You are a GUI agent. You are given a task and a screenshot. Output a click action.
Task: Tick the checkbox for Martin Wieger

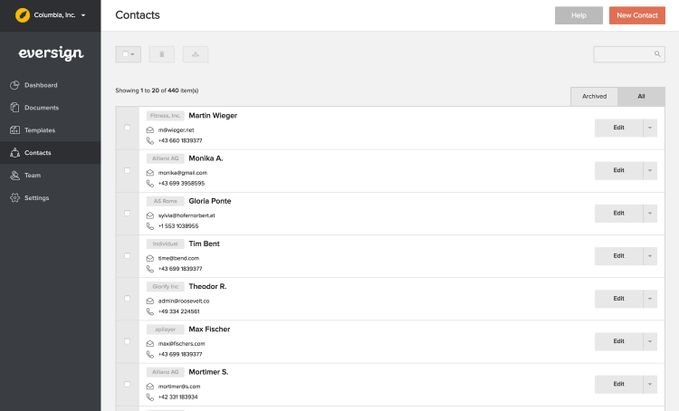(x=127, y=128)
